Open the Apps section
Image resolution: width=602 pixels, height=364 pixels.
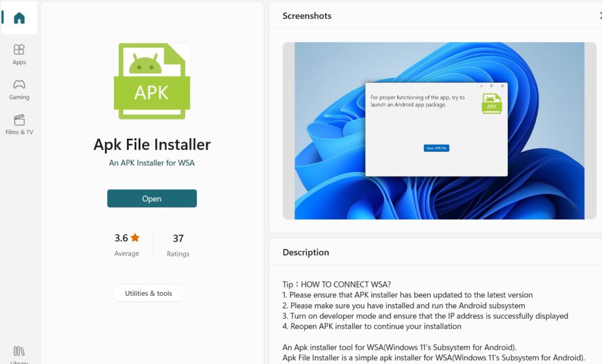pyautogui.click(x=19, y=55)
